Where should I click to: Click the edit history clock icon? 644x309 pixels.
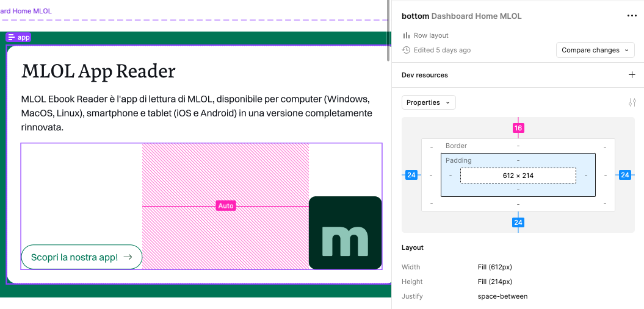407,50
